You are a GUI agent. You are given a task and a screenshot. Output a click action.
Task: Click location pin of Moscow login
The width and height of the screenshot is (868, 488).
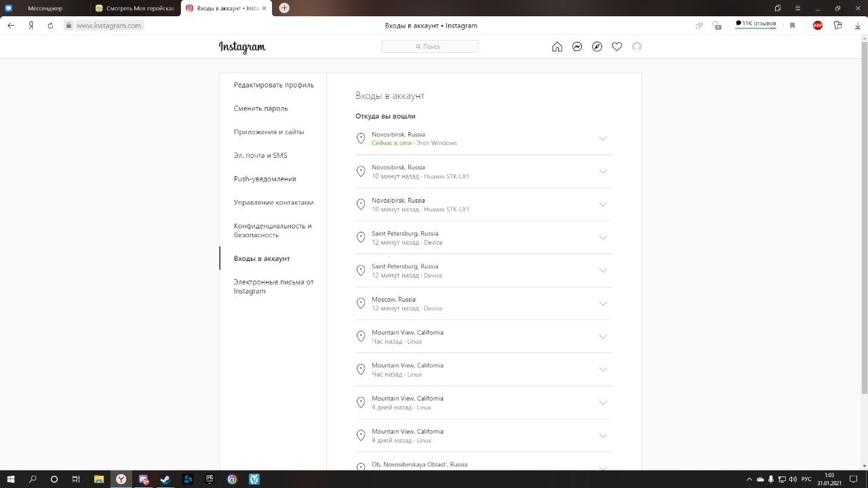361,304
